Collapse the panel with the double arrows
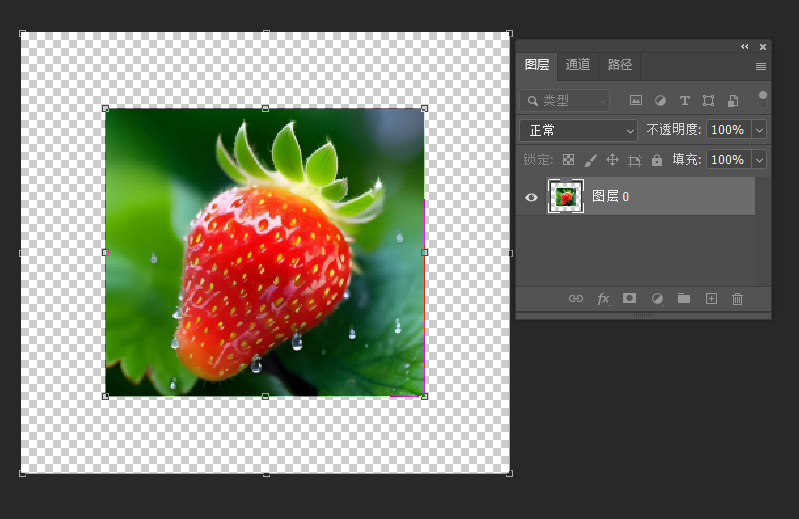 [745, 47]
